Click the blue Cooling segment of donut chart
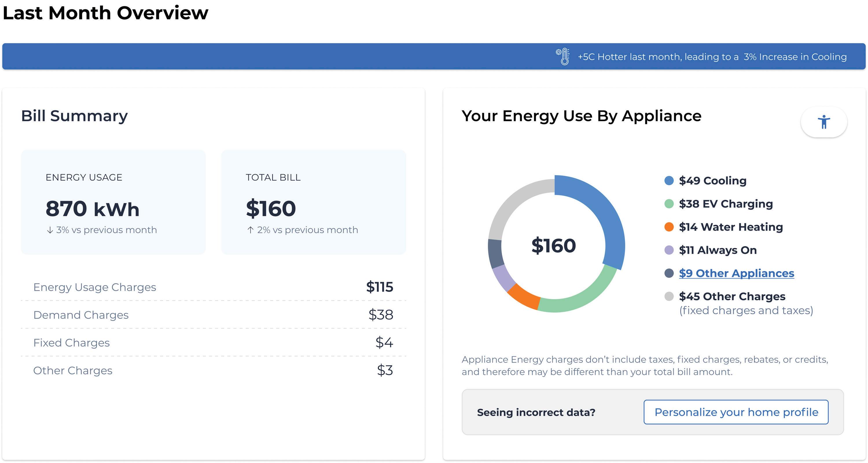868x463 pixels. point(603,209)
